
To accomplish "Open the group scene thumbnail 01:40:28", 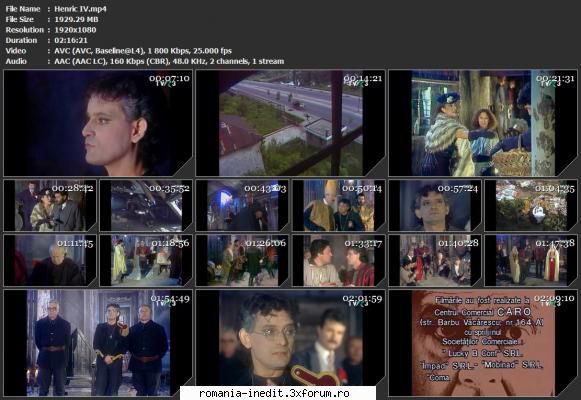I will click(x=435, y=260).
